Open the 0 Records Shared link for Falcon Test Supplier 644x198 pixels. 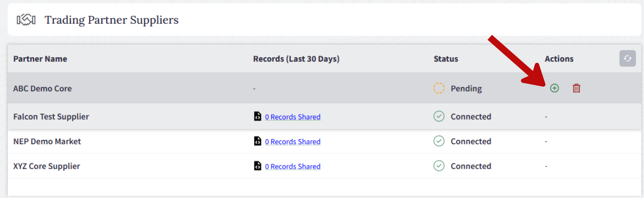pos(293,117)
